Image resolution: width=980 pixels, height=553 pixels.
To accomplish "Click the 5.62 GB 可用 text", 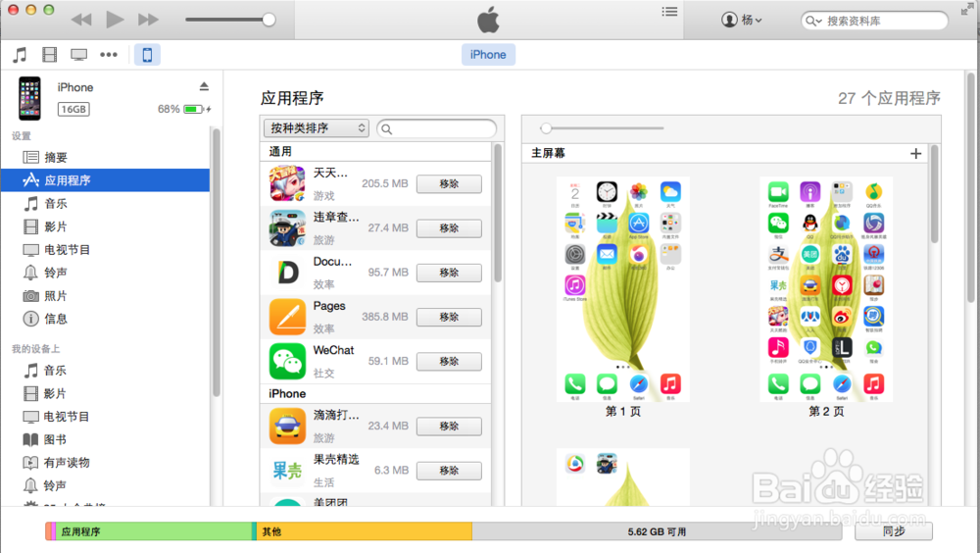I will [x=657, y=531].
